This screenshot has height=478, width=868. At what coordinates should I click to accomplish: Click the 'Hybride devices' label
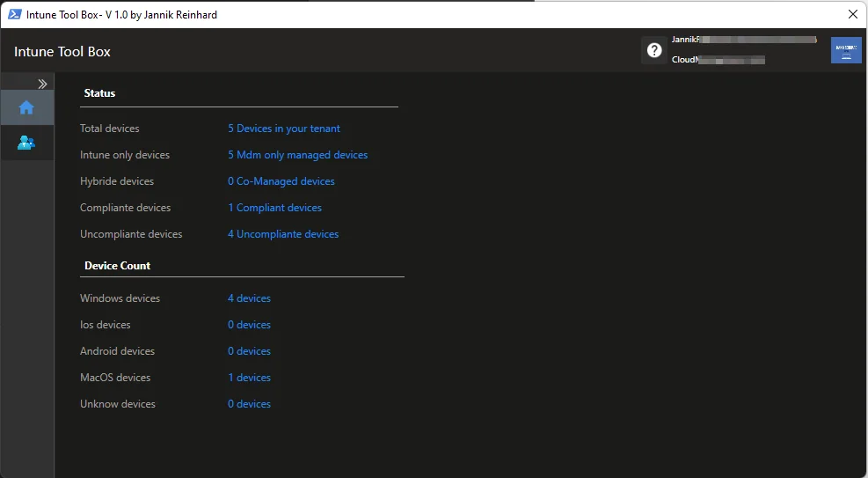pyautogui.click(x=117, y=181)
